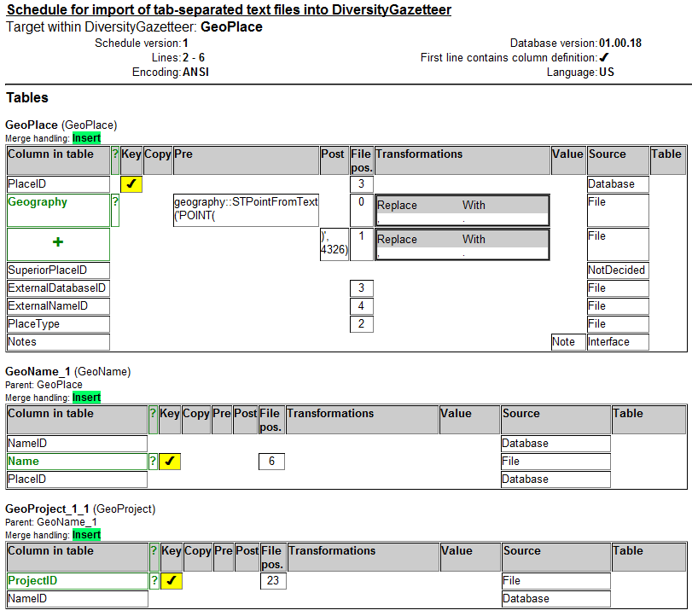Click the Database version 01.00.18 text
Screen dimensions: 692x616
576,43
